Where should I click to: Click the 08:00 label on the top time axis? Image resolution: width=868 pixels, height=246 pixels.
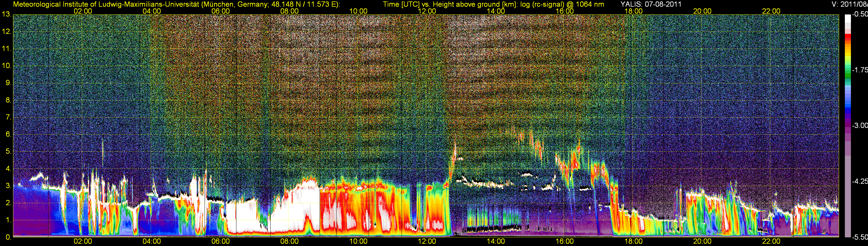tap(289, 11)
